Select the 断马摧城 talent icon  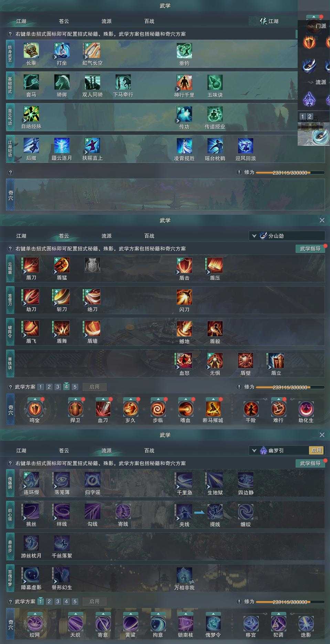(x=213, y=409)
